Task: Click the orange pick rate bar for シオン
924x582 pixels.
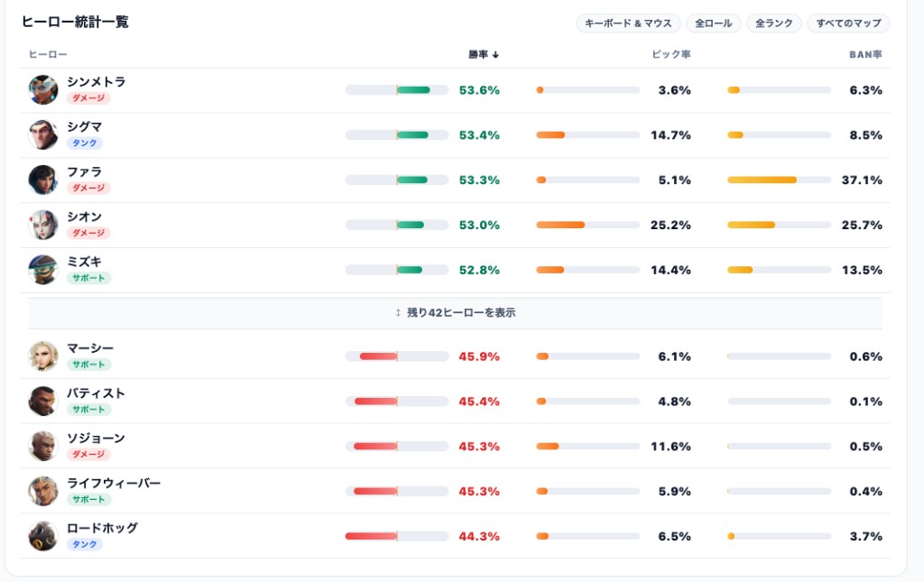Action: [560, 225]
